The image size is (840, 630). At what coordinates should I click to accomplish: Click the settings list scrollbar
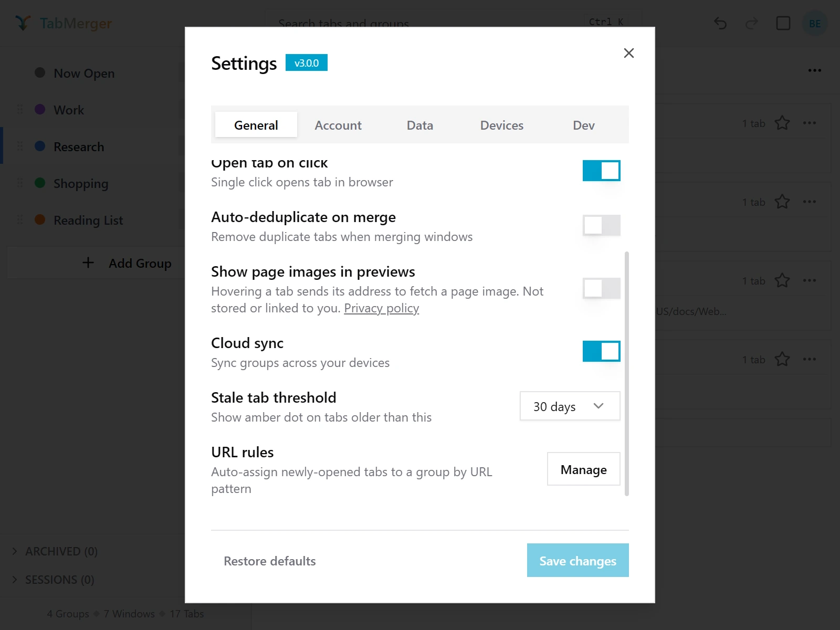(x=627, y=374)
